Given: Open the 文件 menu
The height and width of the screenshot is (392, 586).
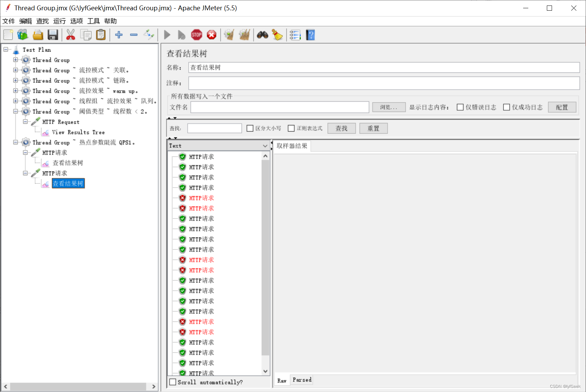Looking at the screenshot, I should pyautogui.click(x=9, y=21).
